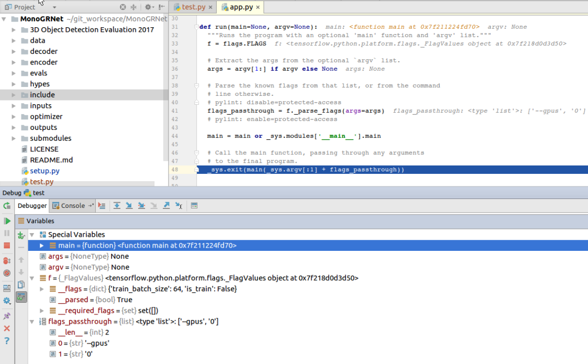Click the red Close debug tab icon
Viewport: 588px width, 364px height.
7,328
